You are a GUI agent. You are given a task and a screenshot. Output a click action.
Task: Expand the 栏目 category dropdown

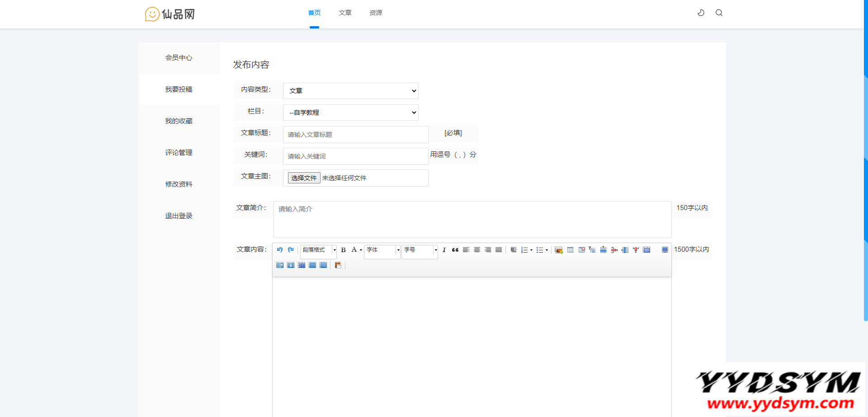tap(350, 112)
